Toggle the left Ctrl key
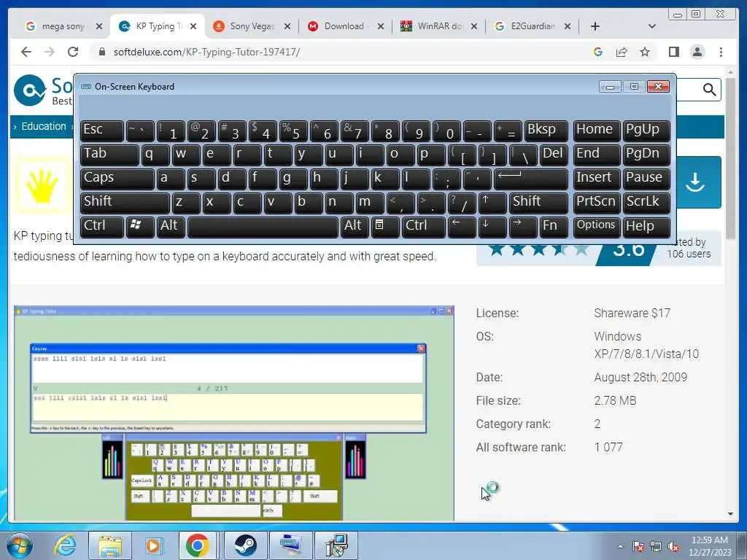The width and height of the screenshot is (747, 560). [x=102, y=227]
